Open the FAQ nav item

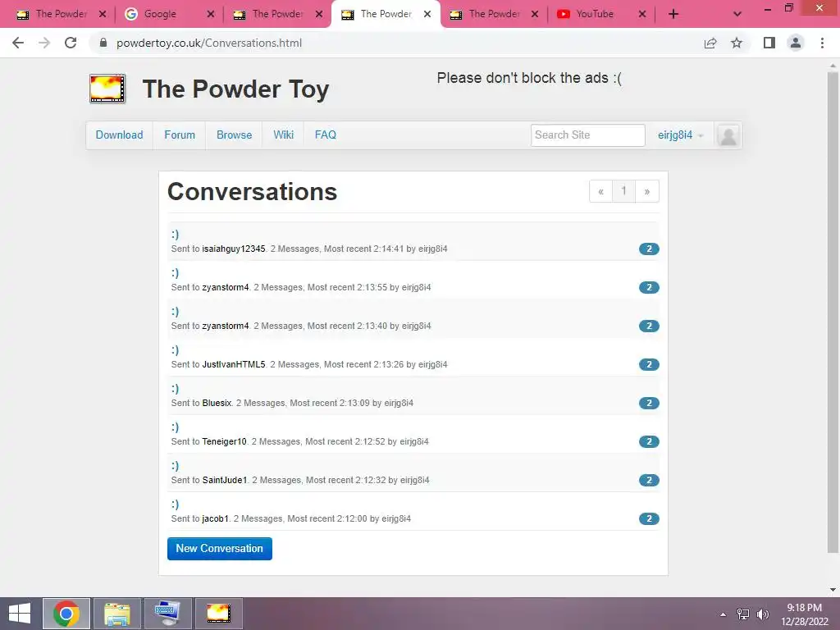325,135
